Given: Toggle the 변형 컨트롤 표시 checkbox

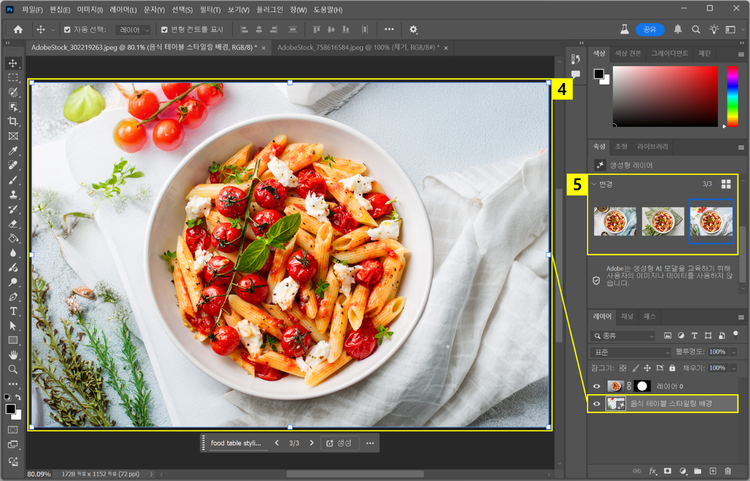Looking at the screenshot, I should [x=165, y=30].
